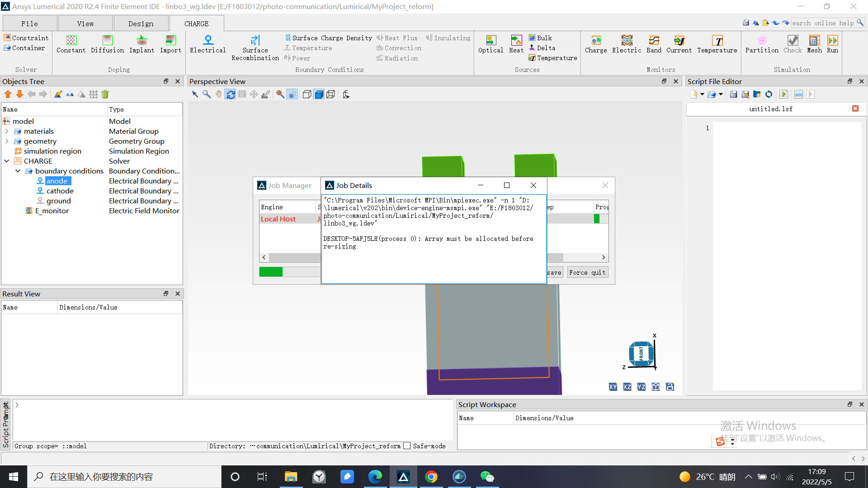
Task: Open Ansys Lumerical from the taskbar
Action: pyautogui.click(x=403, y=477)
